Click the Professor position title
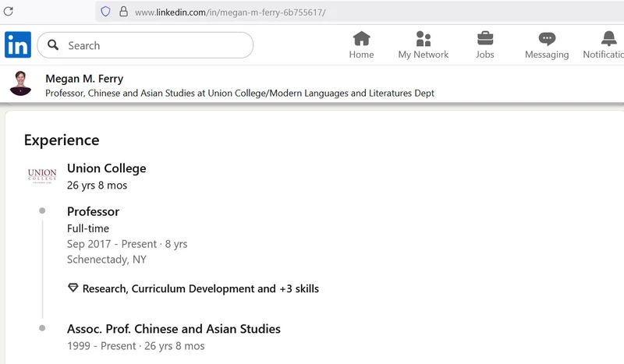 [x=93, y=211]
